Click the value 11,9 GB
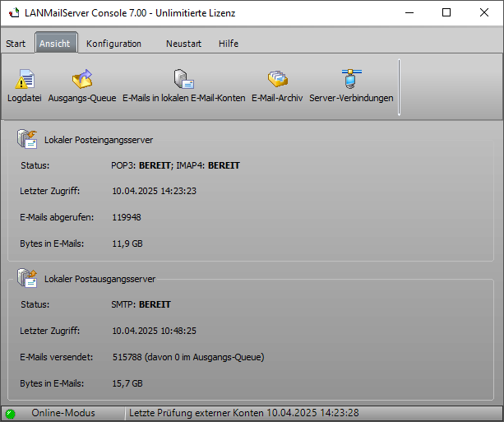This screenshot has height=422, width=504. pyautogui.click(x=127, y=243)
